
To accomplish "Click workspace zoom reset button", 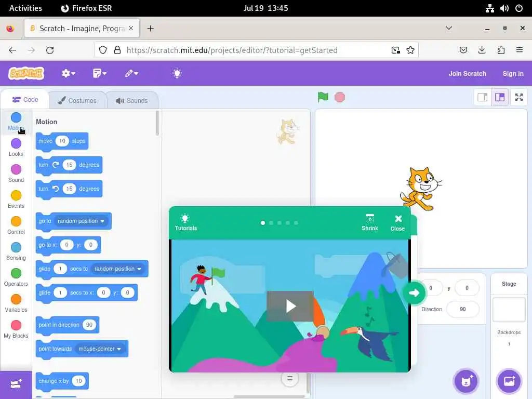I will point(290,378).
